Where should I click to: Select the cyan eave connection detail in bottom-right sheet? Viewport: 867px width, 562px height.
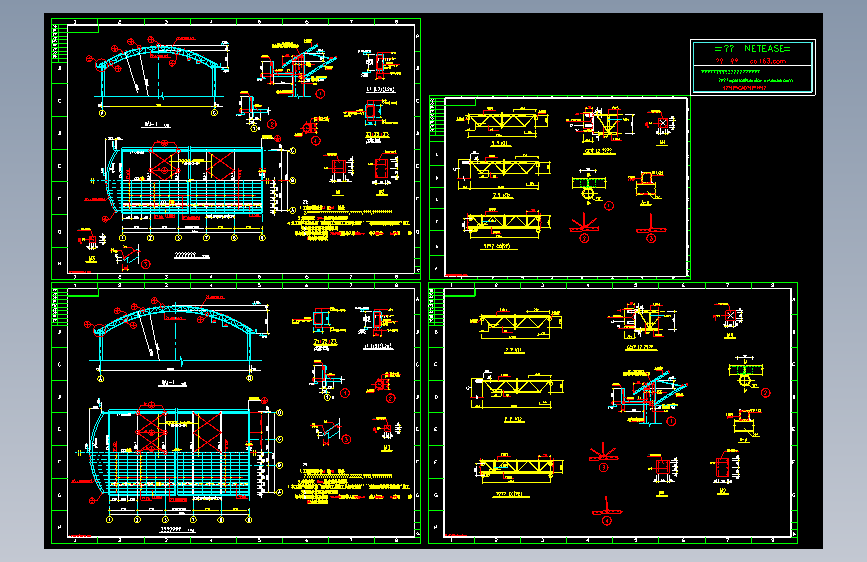[648, 396]
